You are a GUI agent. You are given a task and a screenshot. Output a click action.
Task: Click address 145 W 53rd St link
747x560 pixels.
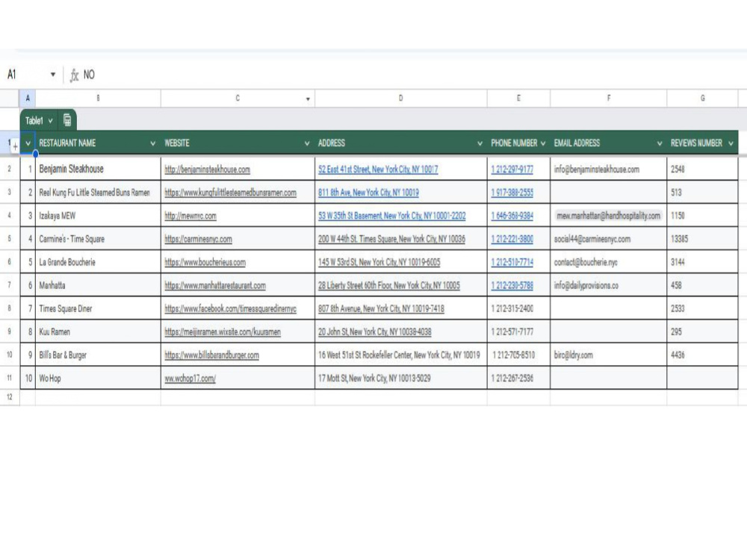tap(379, 262)
